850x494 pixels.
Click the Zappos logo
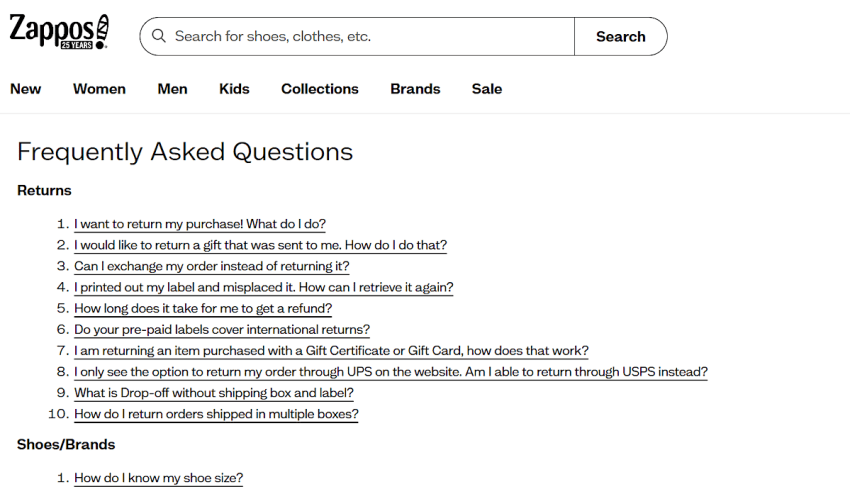[x=59, y=31]
